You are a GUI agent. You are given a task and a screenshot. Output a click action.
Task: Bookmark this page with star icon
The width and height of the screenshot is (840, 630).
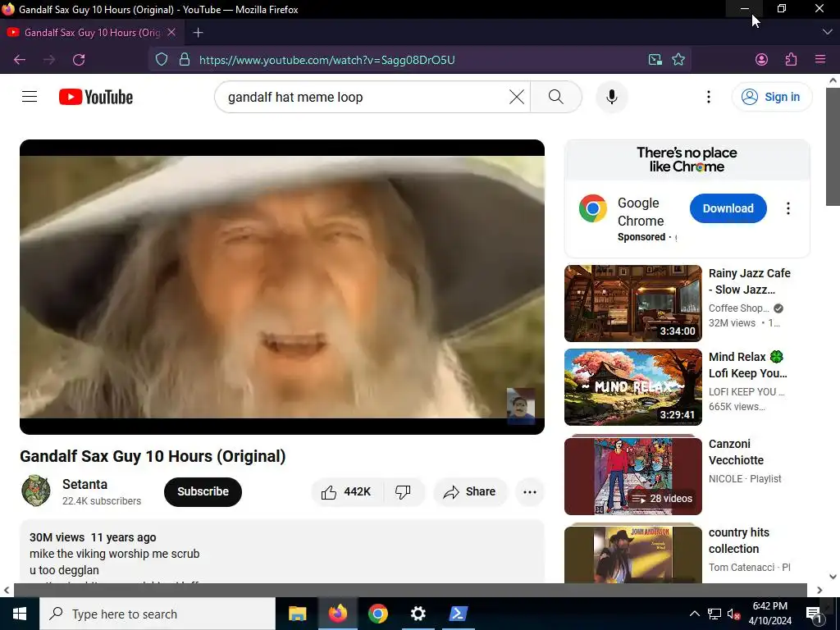tap(678, 59)
